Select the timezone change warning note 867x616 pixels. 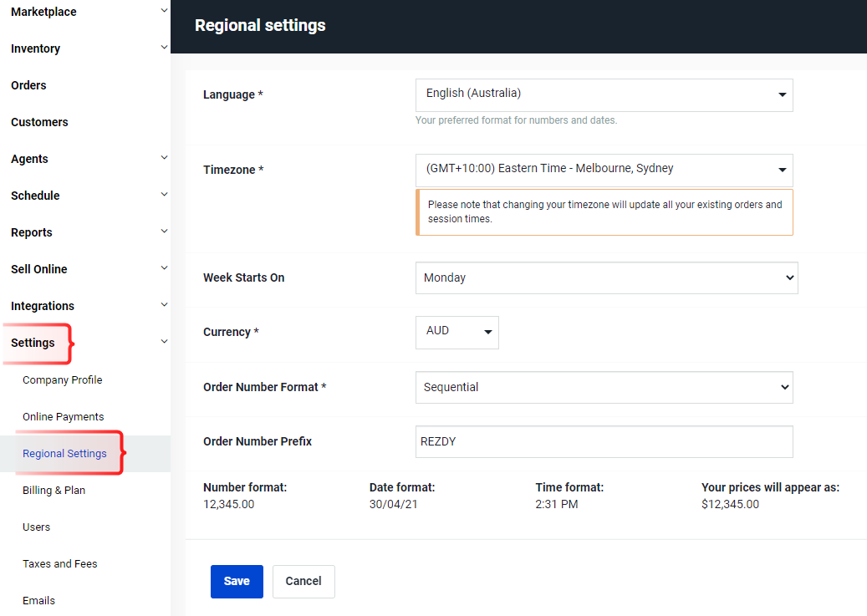(x=604, y=212)
